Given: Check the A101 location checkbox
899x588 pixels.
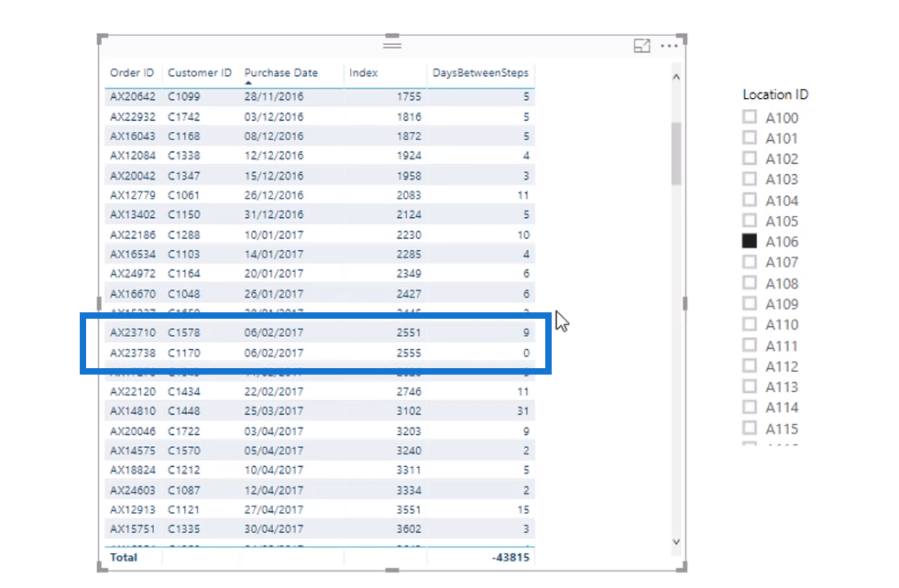Looking at the screenshot, I should click(750, 137).
